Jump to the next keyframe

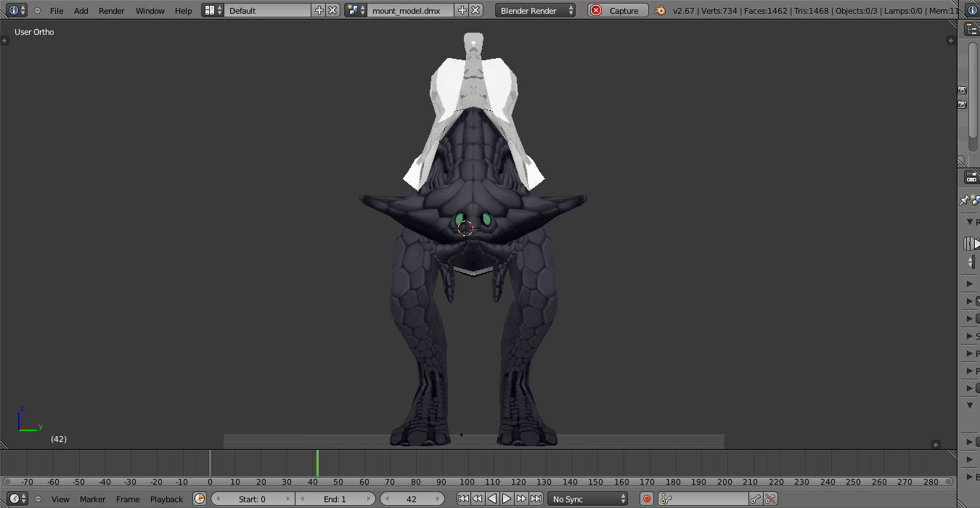[521, 499]
